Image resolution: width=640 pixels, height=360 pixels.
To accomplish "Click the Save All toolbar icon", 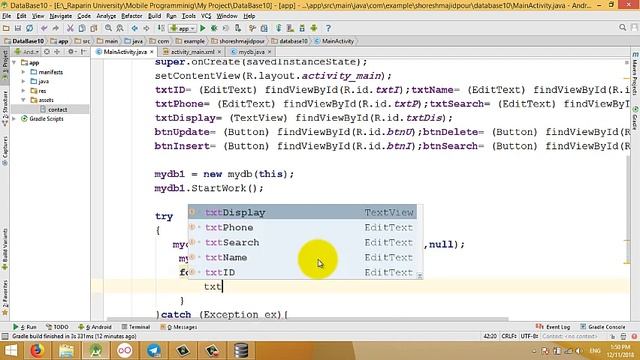I will point(18,28).
